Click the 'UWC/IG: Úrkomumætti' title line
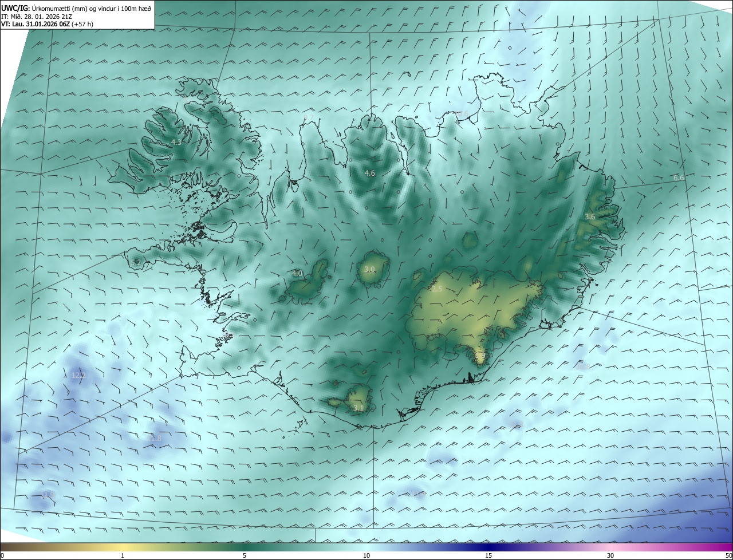 (x=76, y=7)
